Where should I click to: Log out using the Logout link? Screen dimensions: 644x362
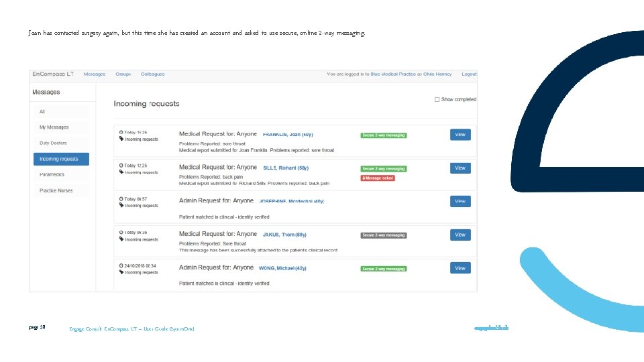[x=469, y=74]
